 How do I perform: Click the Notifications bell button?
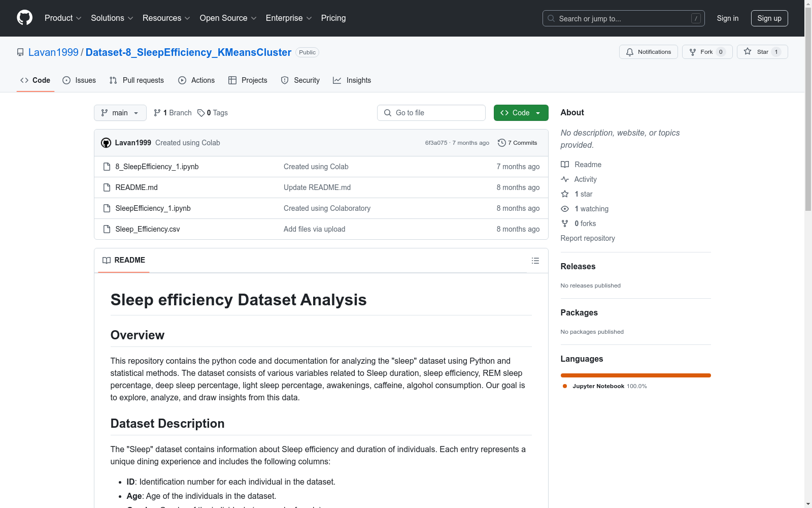click(x=648, y=52)
